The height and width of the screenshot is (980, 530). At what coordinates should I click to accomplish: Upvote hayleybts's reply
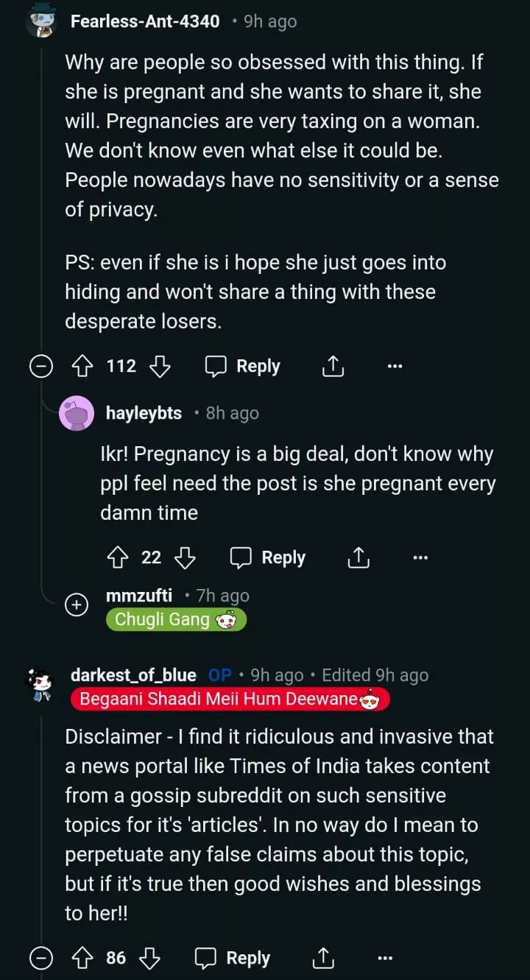[x=118, y=558]
